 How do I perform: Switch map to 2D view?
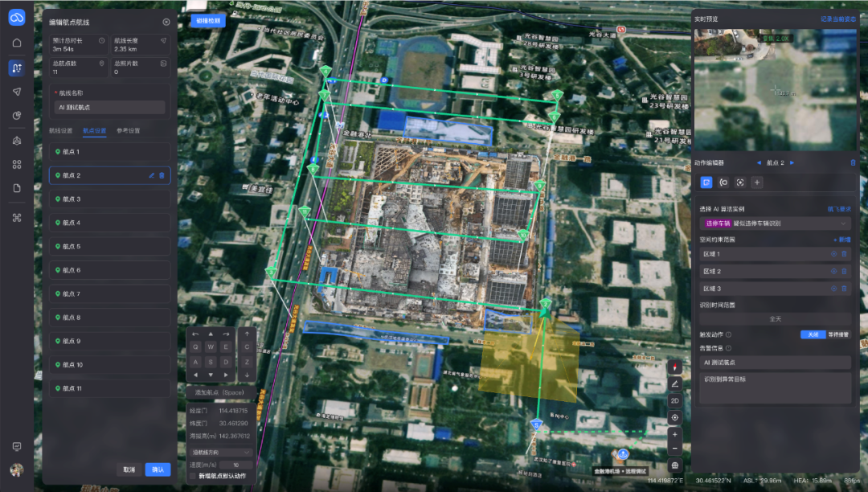pos(675,400)
